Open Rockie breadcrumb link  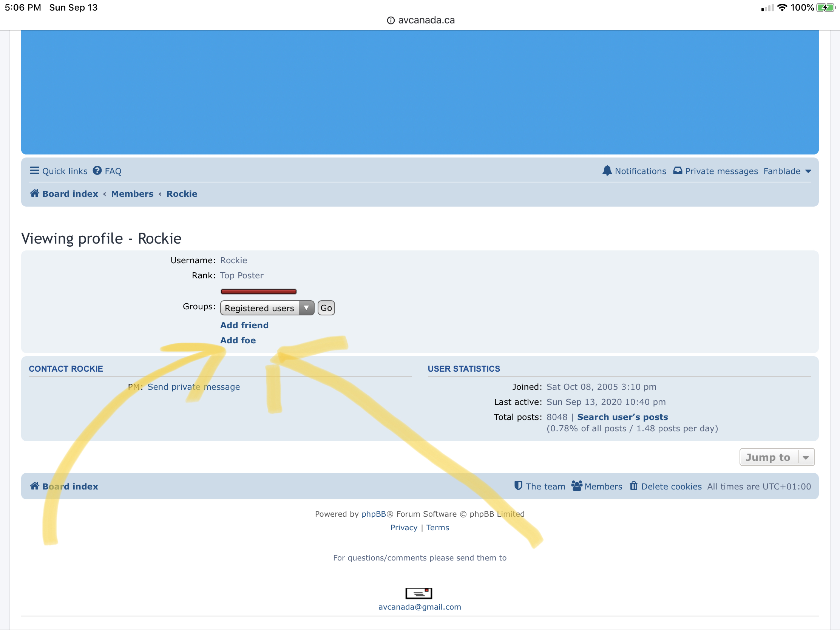(x=182, y=194)
